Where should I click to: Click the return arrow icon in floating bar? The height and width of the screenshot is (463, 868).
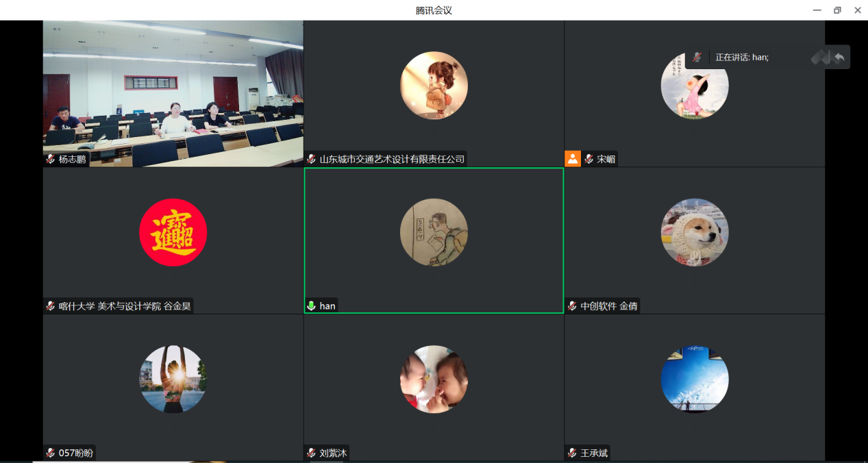point(839,58)
